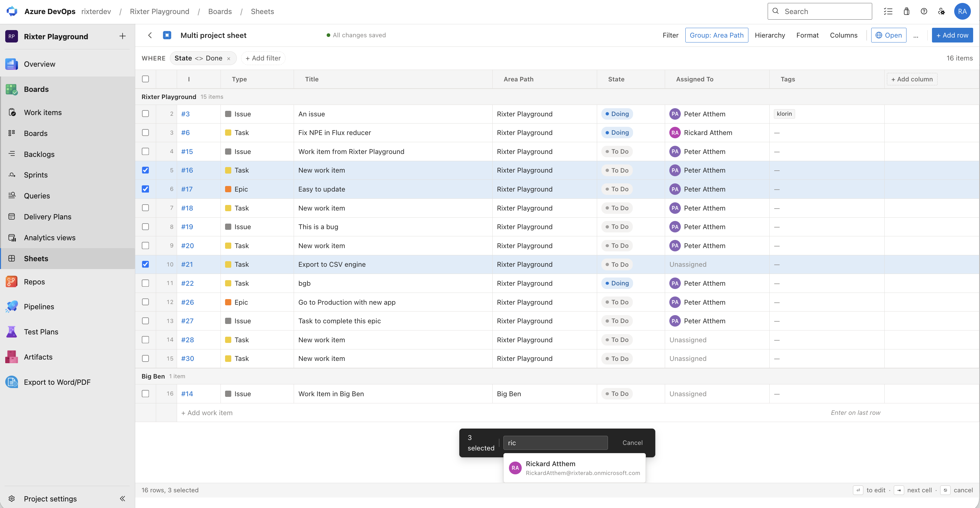Screen dimensions: 980x508
Task: Open the Format options
Action: tap(807, 35)
